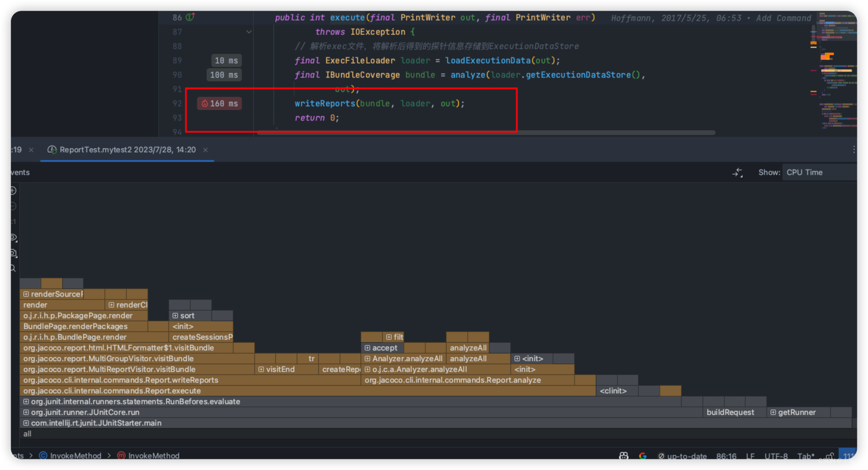The width and height of the screenshot is (868, 470).
Task: Expand the o.j.c.a.Analyzer.analyzeAll frame
Action: (368, 370)
